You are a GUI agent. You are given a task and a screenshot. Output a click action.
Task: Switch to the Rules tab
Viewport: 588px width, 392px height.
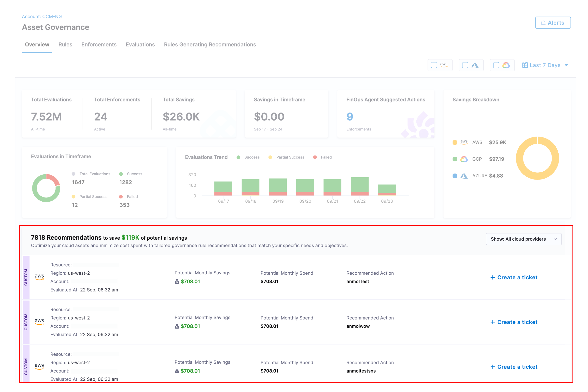point(65,45)
